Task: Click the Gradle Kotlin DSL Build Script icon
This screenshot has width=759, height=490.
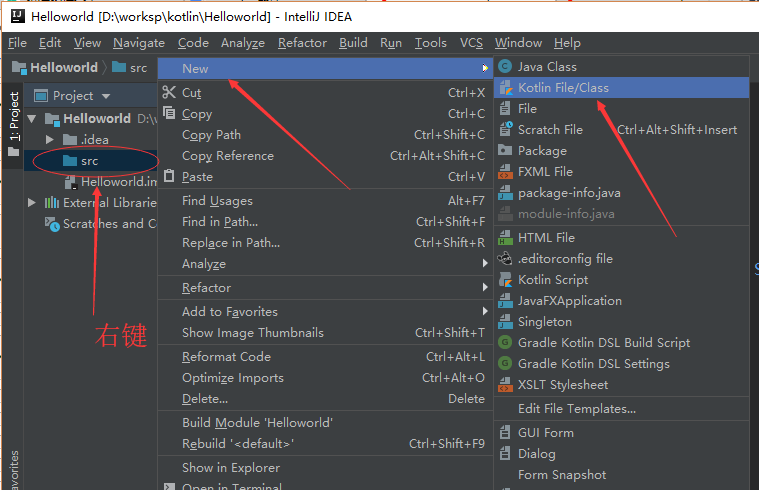Action: (x=505, y=342)
